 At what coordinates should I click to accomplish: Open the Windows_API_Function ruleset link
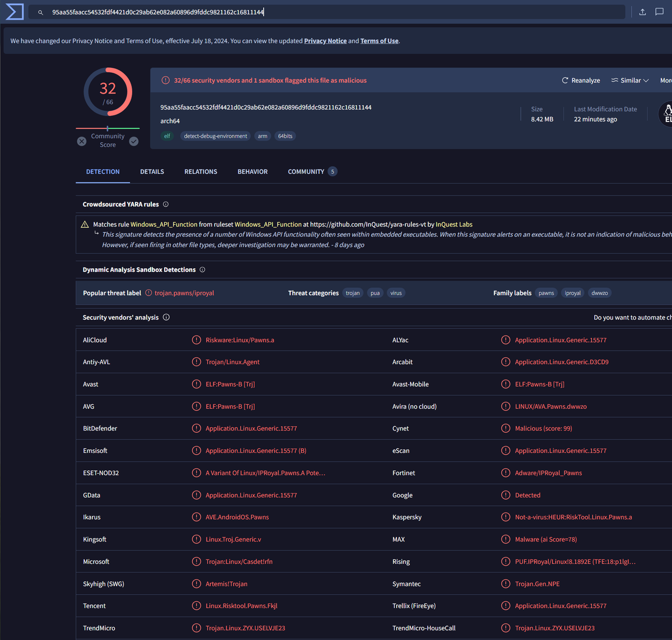pos(268,225)
